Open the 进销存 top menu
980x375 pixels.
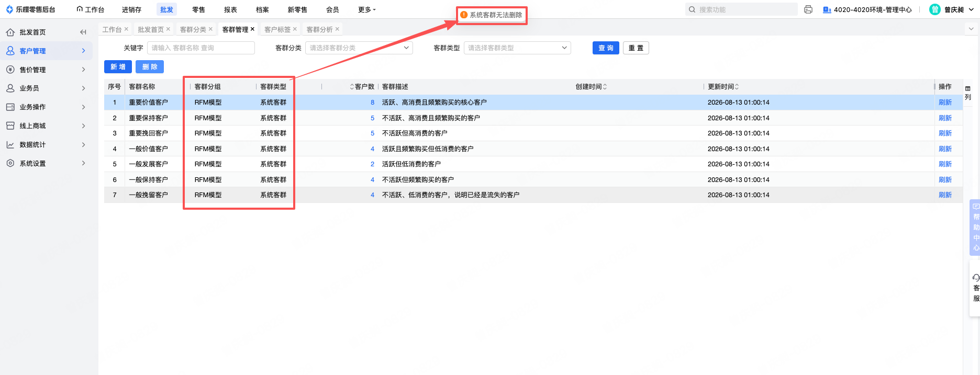pyautogui.click(x=131, y=9)
